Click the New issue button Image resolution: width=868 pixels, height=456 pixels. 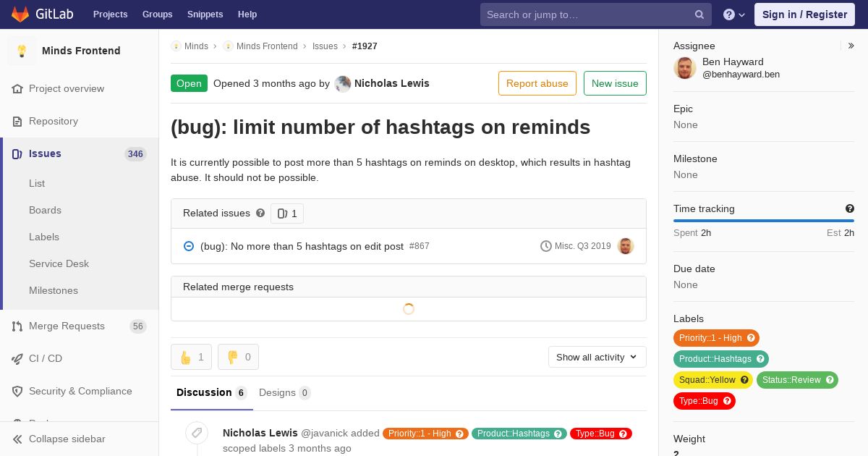(615, 83)
